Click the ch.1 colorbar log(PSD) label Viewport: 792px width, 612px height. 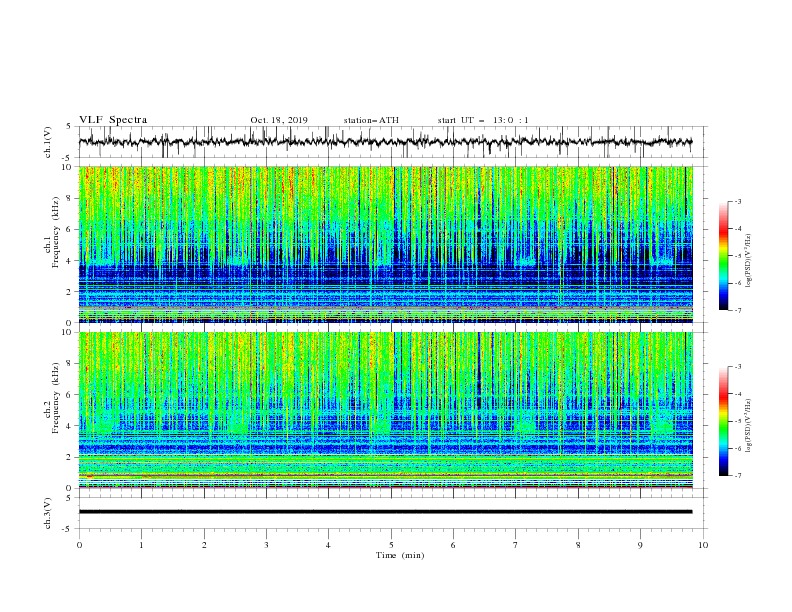pos(748,261)
